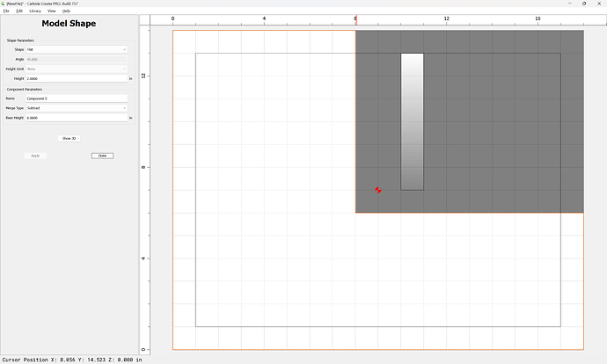Click the Done button
Screen dimensions: 607x364
(x=102, y=156)
